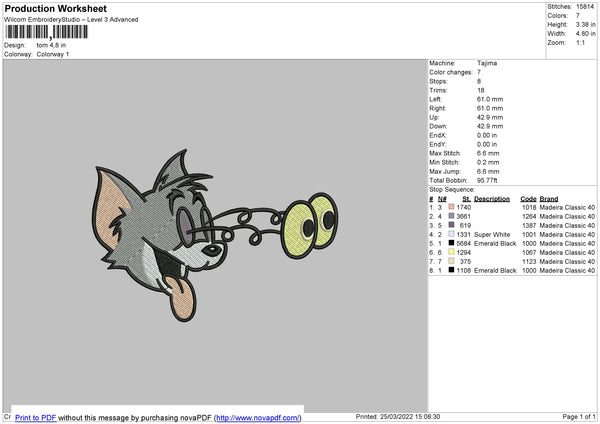Click the Max Jump label
Screen dimensions: 600x424
445,171
